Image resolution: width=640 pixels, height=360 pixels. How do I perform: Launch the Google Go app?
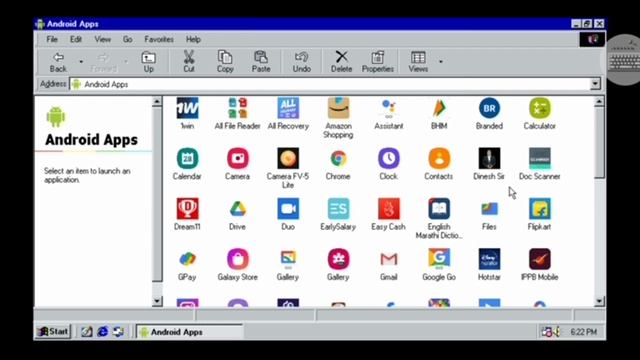[439, 259]
